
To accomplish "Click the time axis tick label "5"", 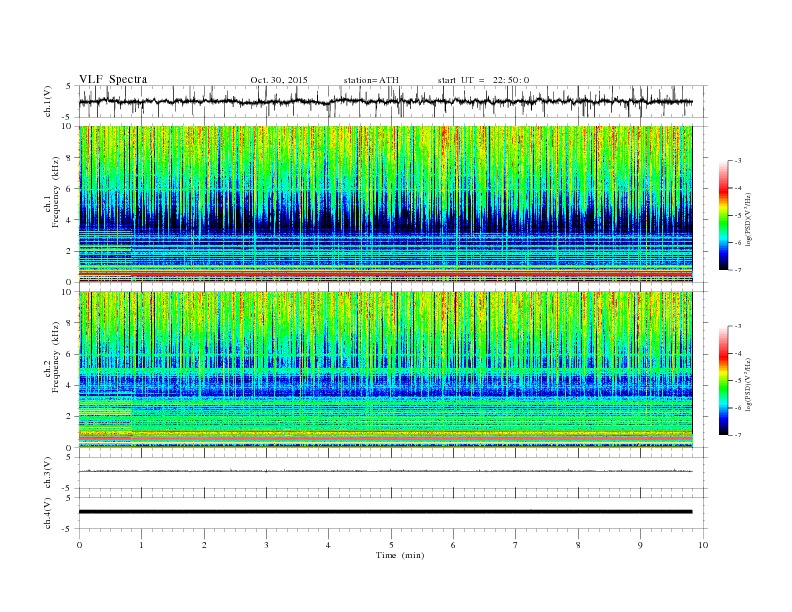I will point(391,545).
